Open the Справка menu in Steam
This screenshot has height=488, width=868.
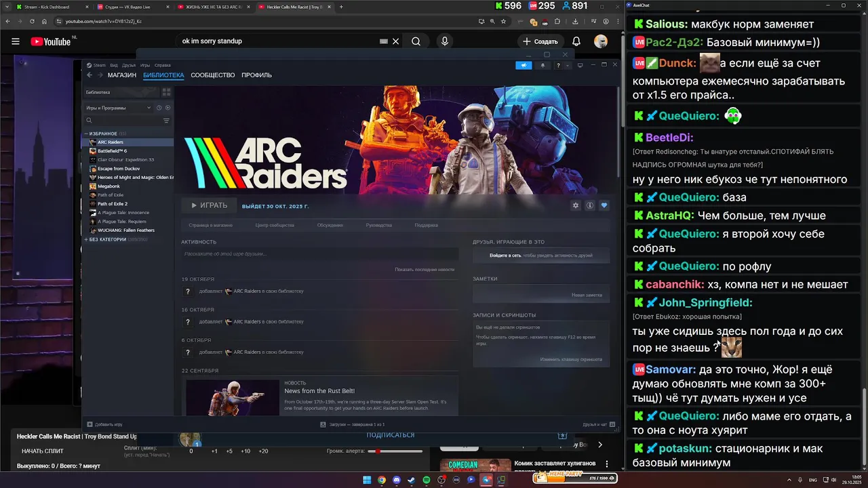163,65
